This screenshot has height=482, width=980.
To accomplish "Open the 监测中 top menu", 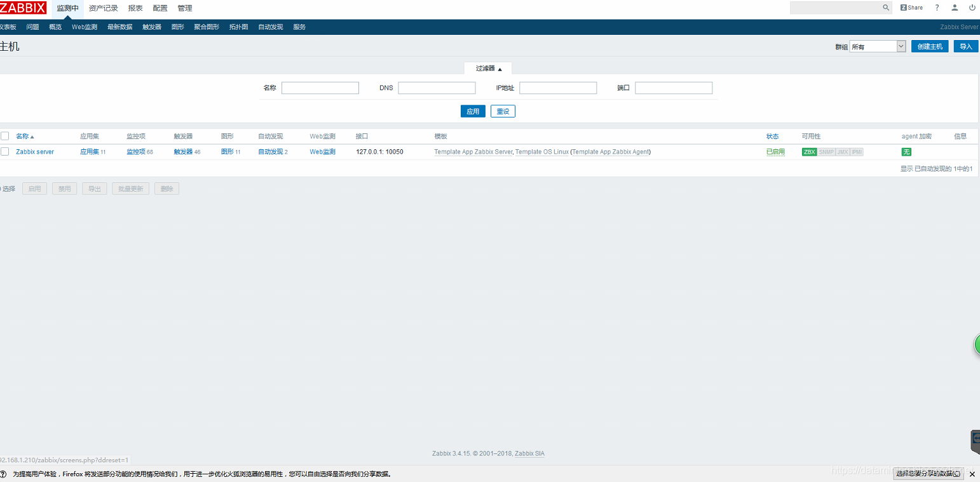I will [67, 8].
